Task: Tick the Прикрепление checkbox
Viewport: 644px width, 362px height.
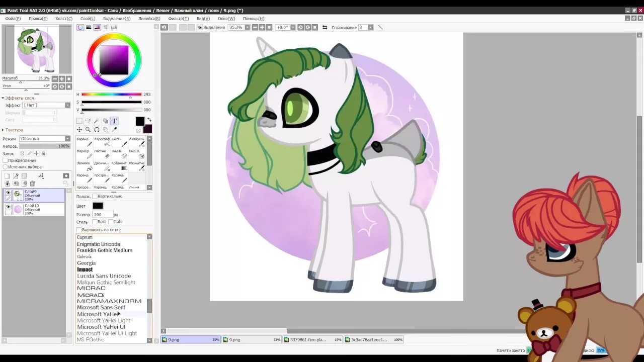Action: (x=6, y=160)
